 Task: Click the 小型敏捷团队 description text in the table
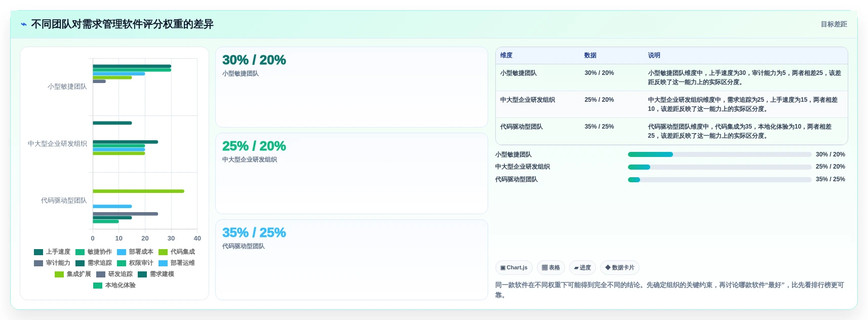click(x=744, y=77)
